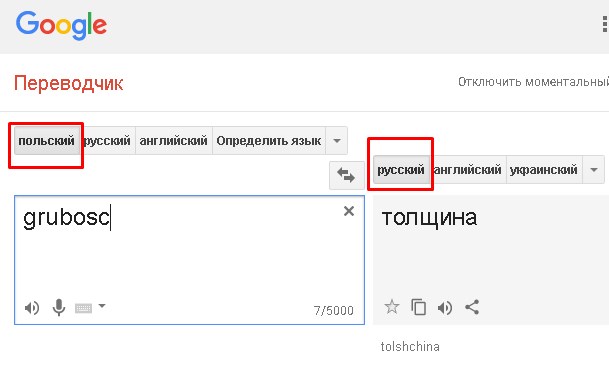609x377 pixels.
Task: Expand keyboard input method dropdown arrow
Action: (x=102, y=306)
